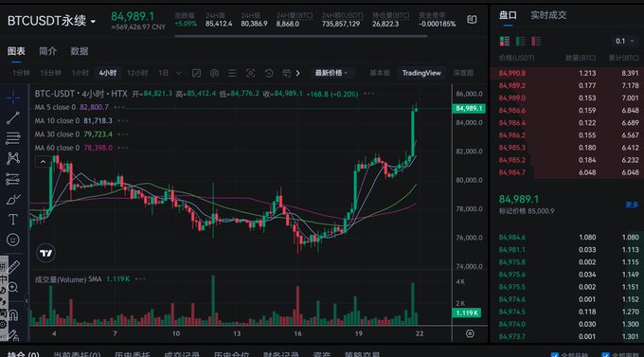
Task: Open Volume SMA indicator more options
Action: coord(140,279)
